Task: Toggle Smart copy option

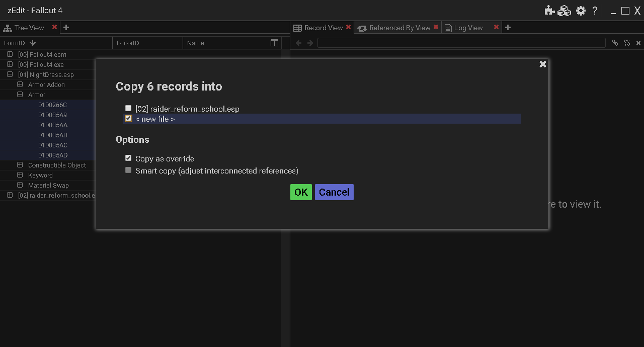Action: click(128, 170)
